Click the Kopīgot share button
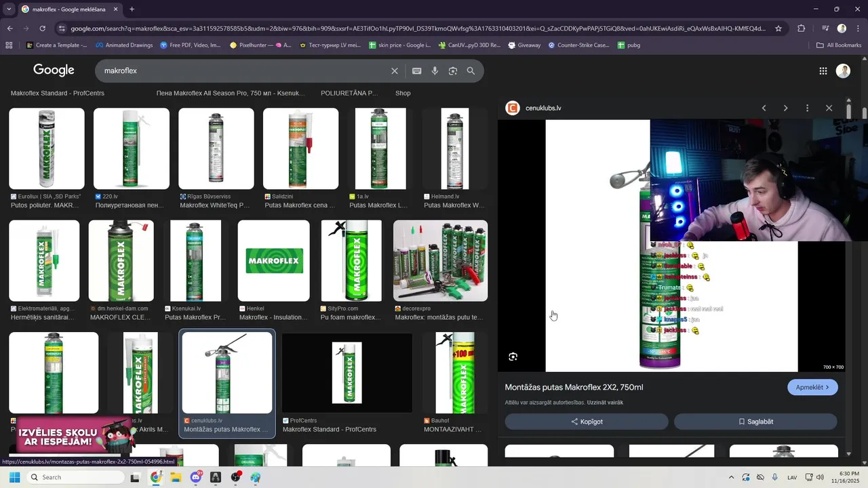 [x=587, y=422]
